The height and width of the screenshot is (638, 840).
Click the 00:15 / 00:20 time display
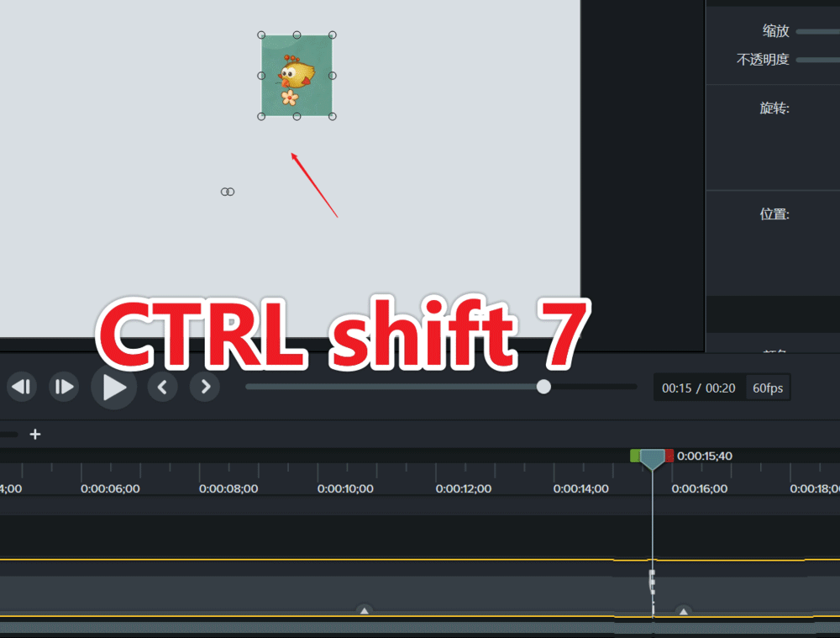pyautogui.click(x=698, y=388)
